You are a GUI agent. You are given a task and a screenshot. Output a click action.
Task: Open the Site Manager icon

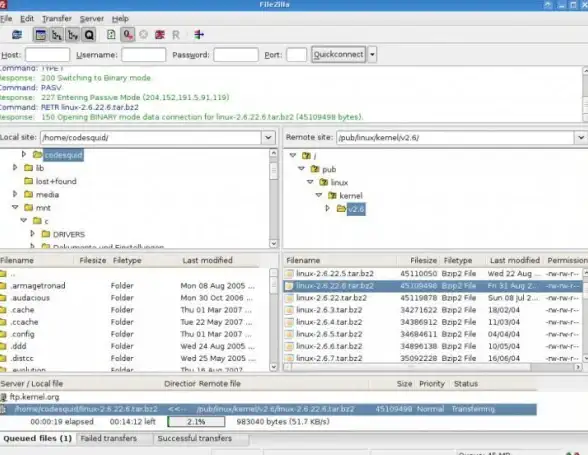point(17,35)
